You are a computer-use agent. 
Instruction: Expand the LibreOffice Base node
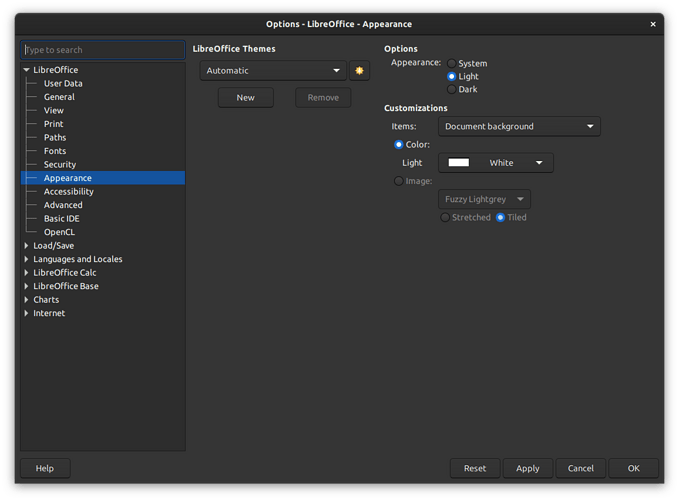click(x=26, y=286)
